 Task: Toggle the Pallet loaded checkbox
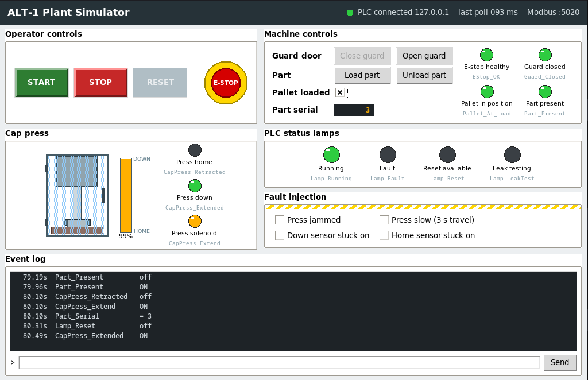(x=340, y=92)
